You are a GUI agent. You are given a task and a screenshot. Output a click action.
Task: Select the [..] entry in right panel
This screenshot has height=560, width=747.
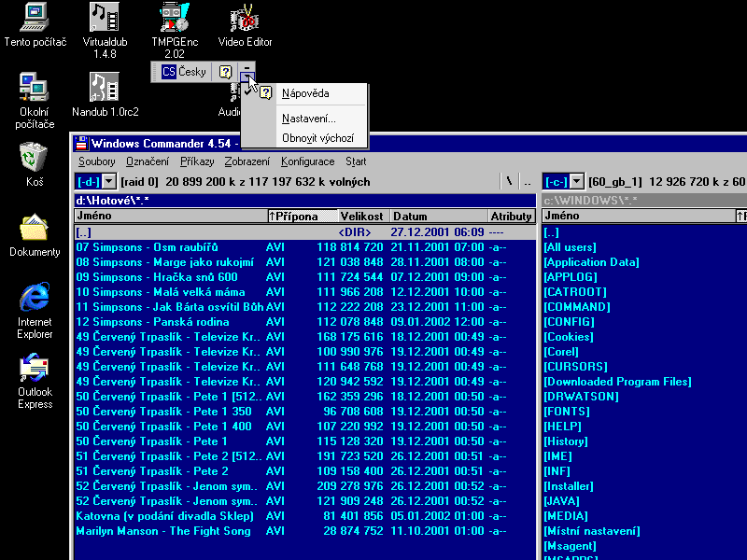point(551,232)
